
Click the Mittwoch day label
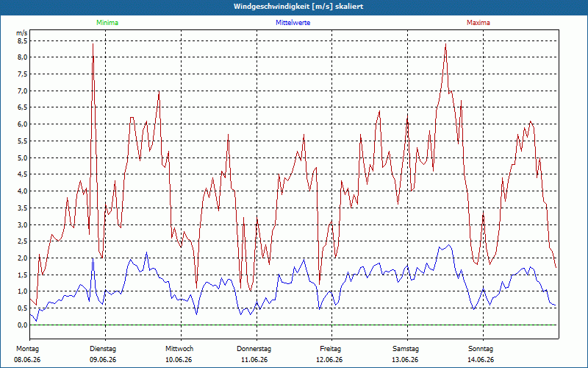pyautogui.click(x=179, y=349)
